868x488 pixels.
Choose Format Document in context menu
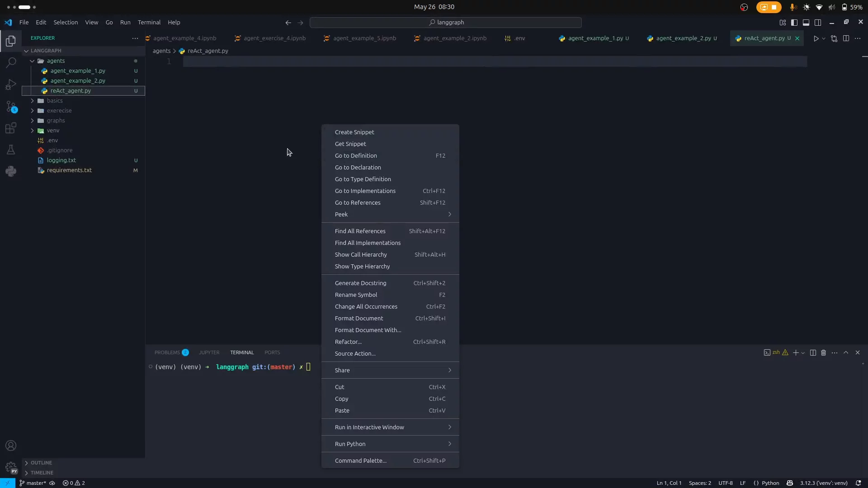point(390,319)
